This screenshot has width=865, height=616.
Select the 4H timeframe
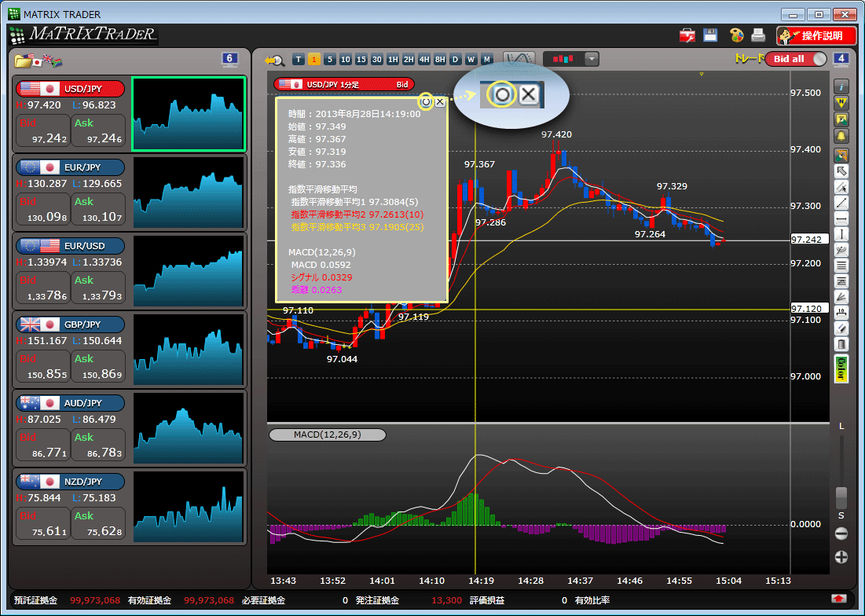[x=424, y=60]
